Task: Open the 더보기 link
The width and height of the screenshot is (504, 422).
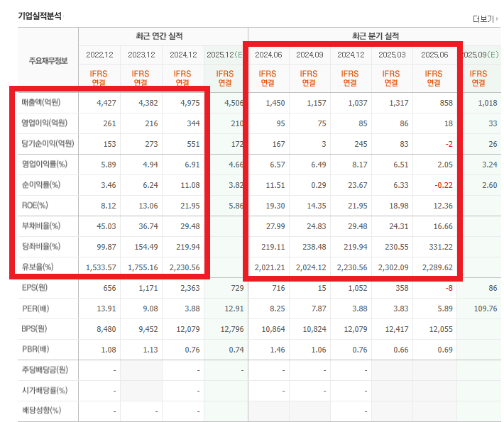Action: [483, 19]
